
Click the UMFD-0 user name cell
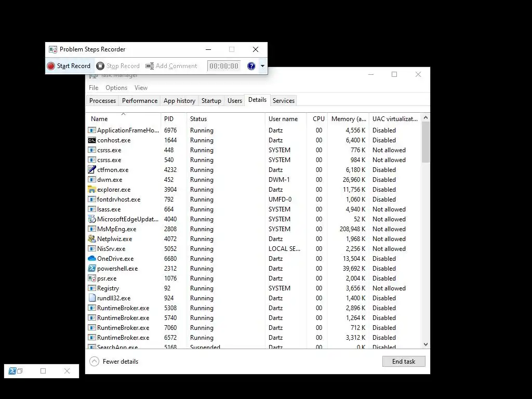tap(280, 199)
